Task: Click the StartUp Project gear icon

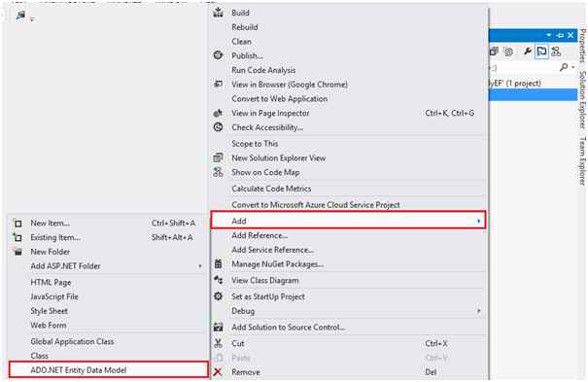Action: tap(218, 296)
